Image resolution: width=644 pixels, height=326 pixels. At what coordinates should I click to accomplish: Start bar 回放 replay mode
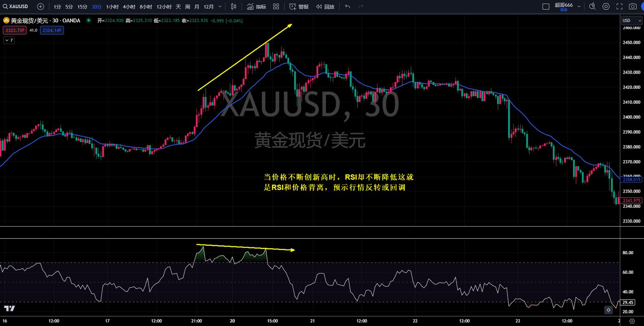coord(325,7)
